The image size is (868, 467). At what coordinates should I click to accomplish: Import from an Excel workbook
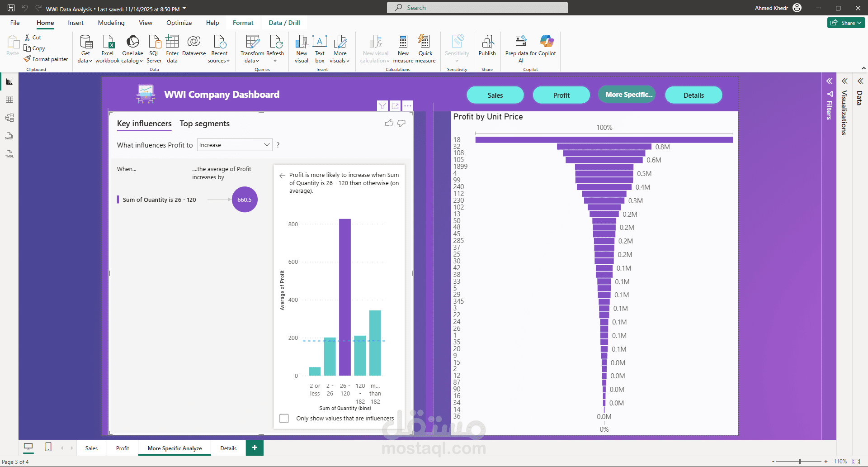pos(108,49)
